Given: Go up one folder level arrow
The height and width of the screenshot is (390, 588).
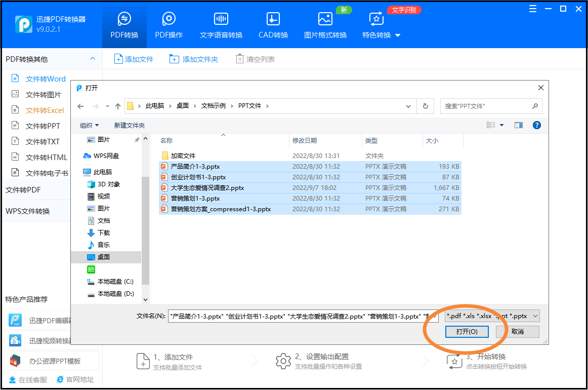Looking at the screenshot, I should (118, 106).
